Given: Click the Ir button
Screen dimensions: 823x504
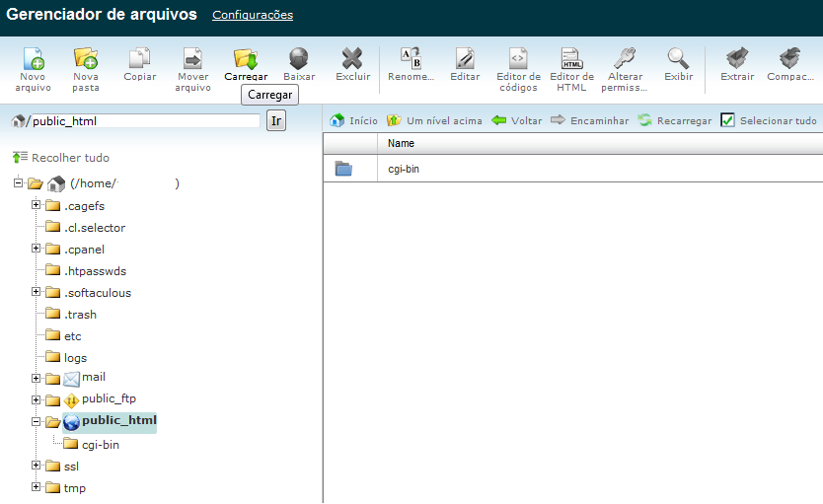Looking at the screenshot, I should tap(276, 121).
